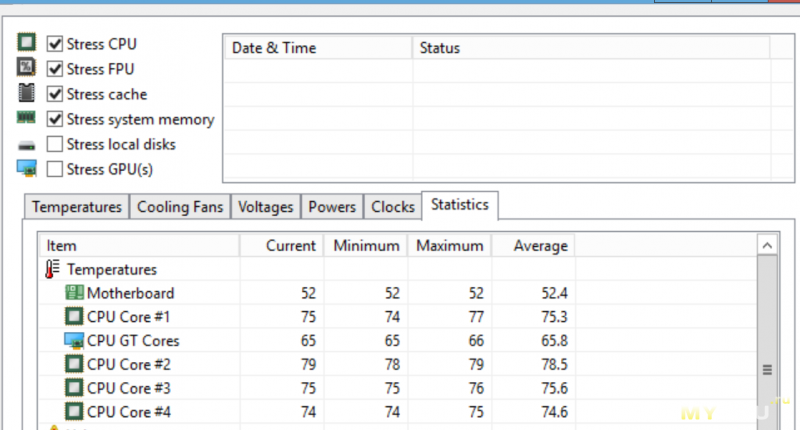Click CPU Core #1 maximum value 77
The width and height of the screenshot is (800, 430).
[x=476, y=317]
